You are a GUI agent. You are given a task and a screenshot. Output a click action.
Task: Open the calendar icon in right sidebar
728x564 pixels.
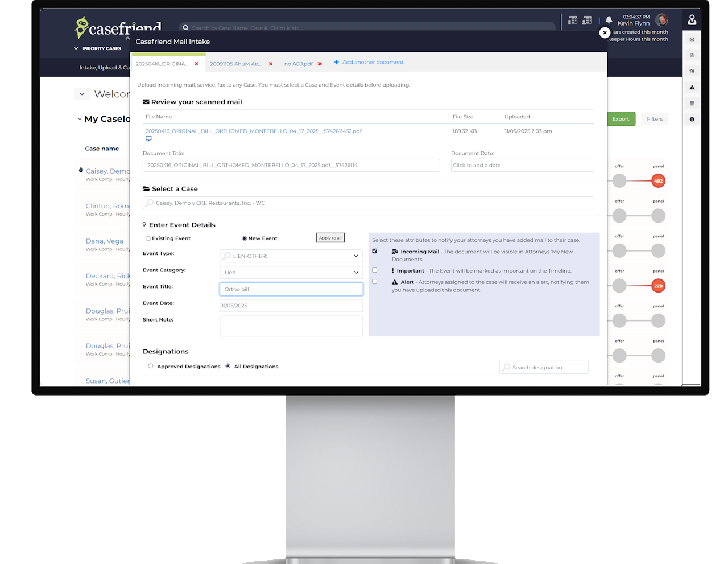[692, 103]
